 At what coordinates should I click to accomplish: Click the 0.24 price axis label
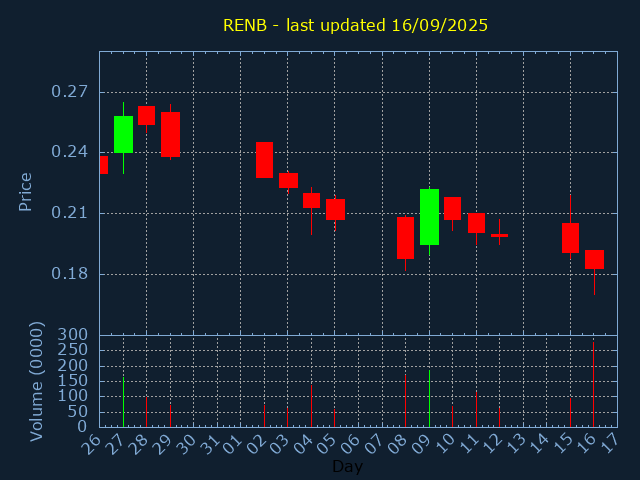69,152
